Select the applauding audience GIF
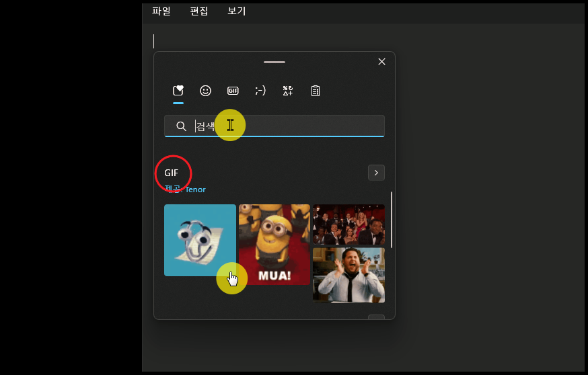This screenshot has height=375, width=588. click(348, 224)
